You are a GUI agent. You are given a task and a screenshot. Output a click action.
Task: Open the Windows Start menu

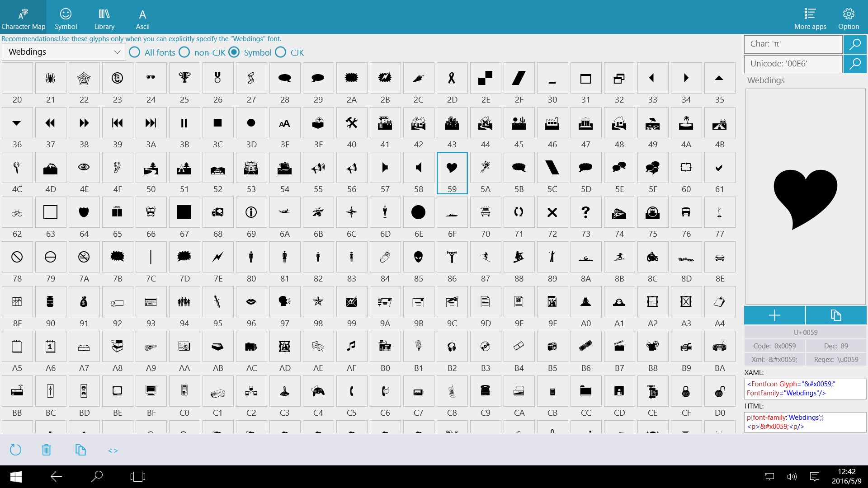coord(16,476)
